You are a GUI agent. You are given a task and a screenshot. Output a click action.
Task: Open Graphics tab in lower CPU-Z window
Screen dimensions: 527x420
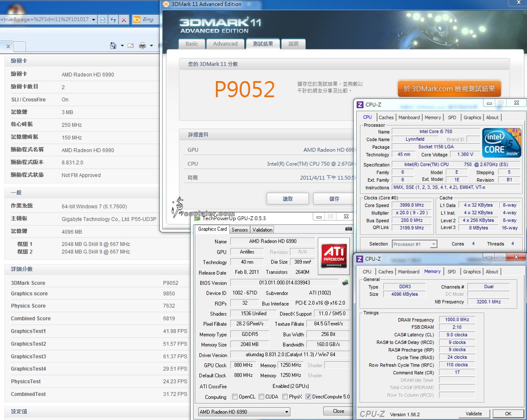472,272
